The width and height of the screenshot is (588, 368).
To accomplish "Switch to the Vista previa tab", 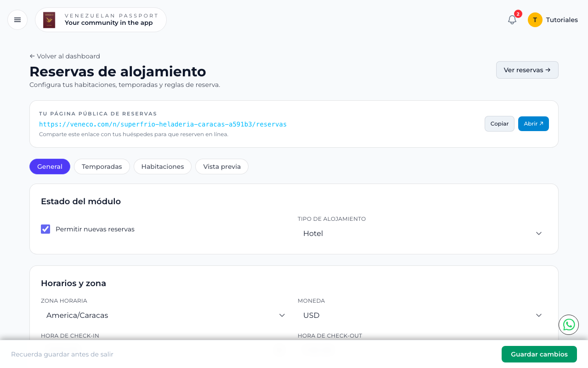I will click(222, 167).
